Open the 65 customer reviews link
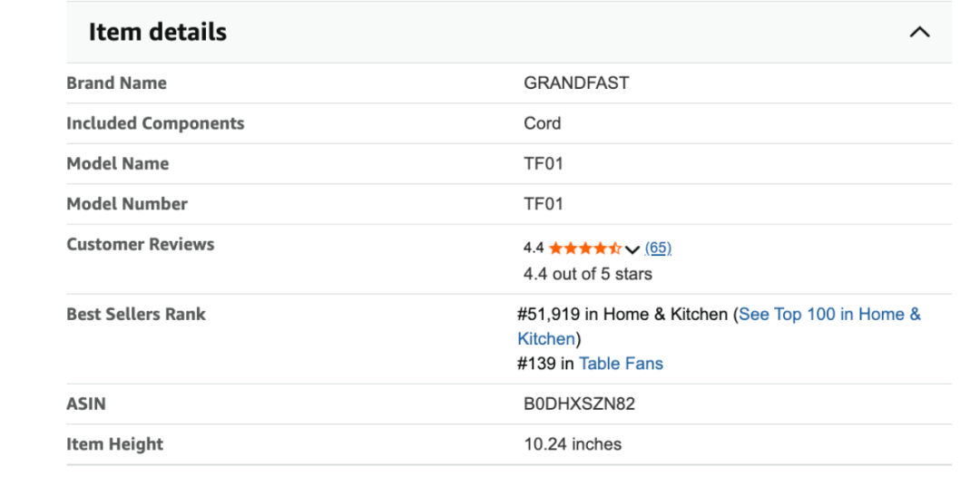 658,248
